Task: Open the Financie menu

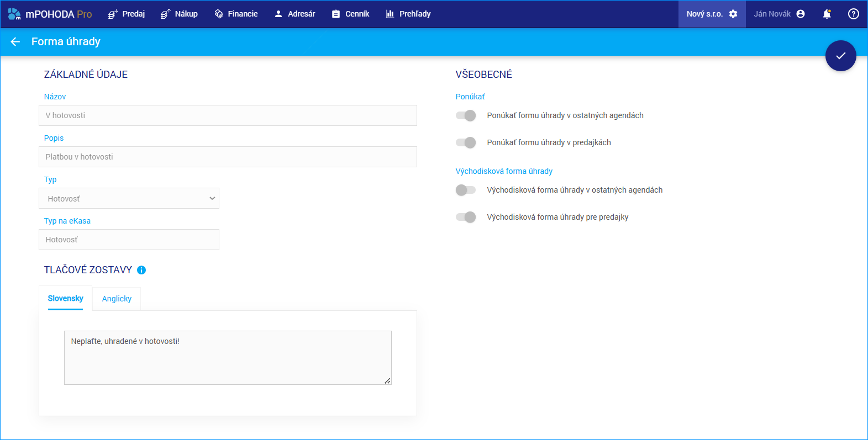Action: click(236, 14)
